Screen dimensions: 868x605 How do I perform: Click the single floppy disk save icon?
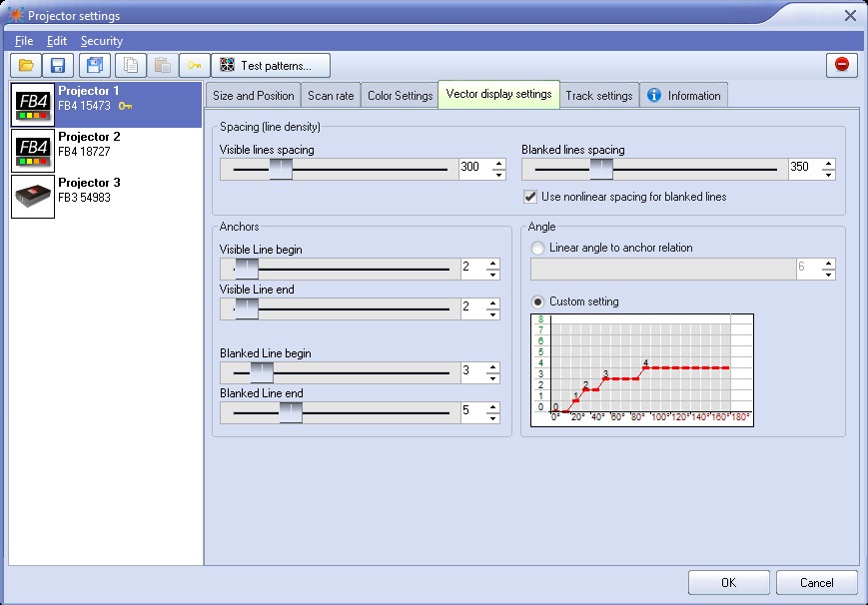pyautogui.click(x=58, y=66)
